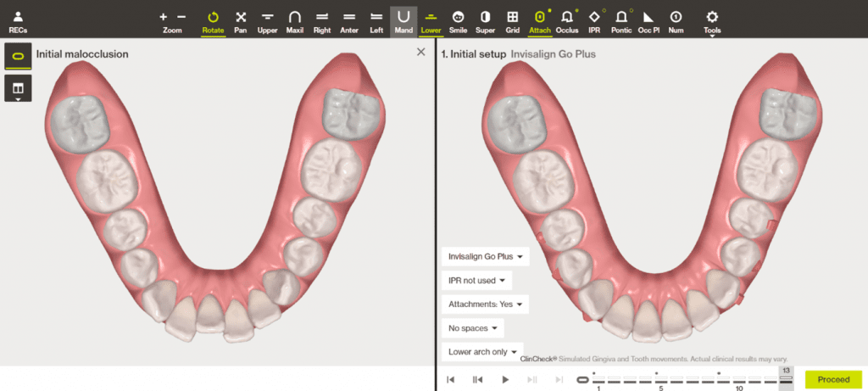This screenshot has width=868, height=391.
Task: Click the Initial malocclusion title
Action: 82,54
